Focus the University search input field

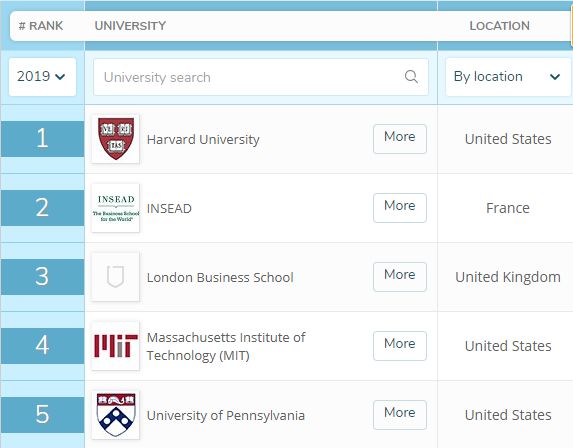[261, 77]
